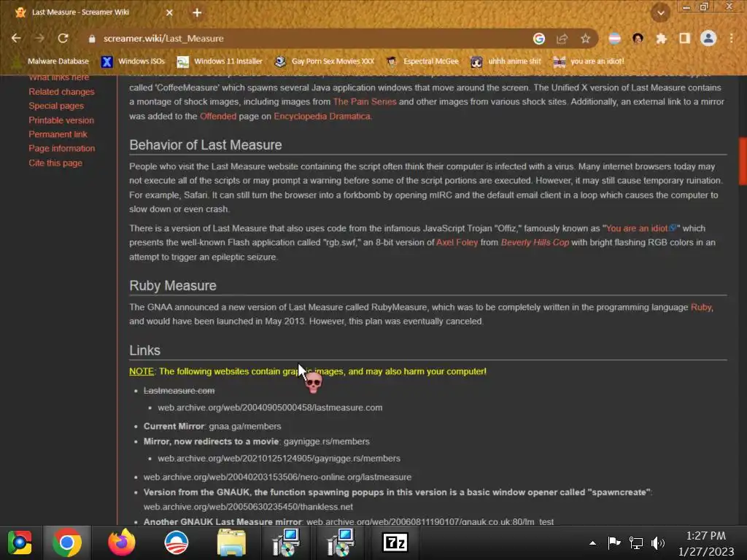Click the Ruby Measure heading
The image size is (747, 560).
pos(173,285)
